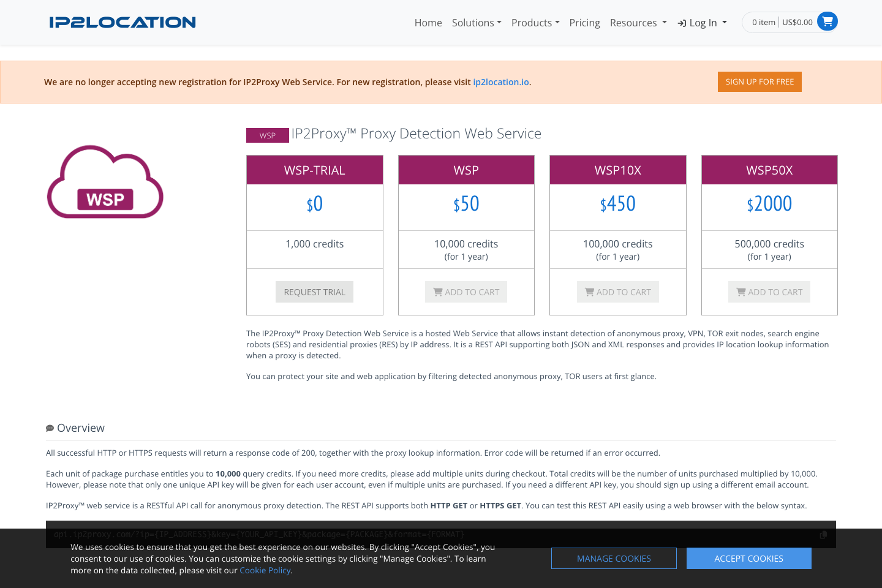The width and height of the screenshot is (882, 588).
Task: Click the WSP cloud graphic
Action: coord(105,182)
